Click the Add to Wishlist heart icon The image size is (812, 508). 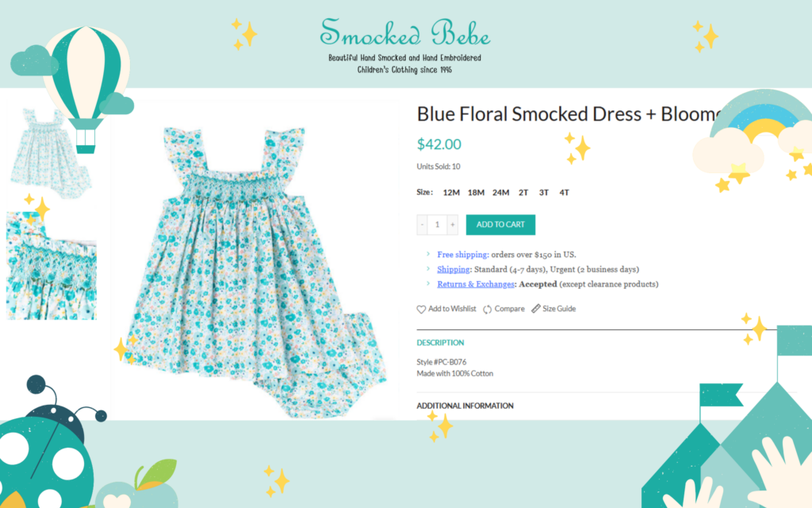(x=421, y=310)
